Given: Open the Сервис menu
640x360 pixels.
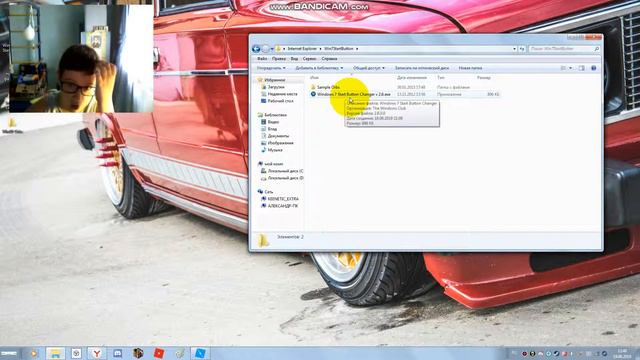Looking at the screenshot, I should point(309,59).
